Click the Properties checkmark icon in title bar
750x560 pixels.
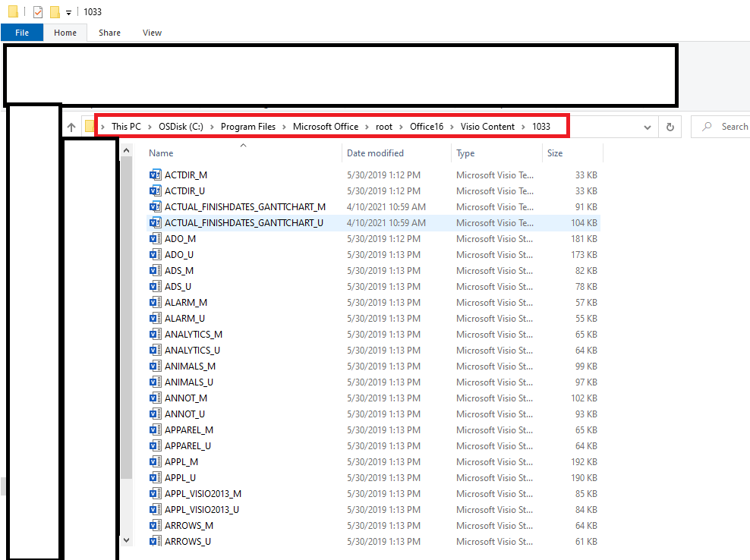point(38,12)
